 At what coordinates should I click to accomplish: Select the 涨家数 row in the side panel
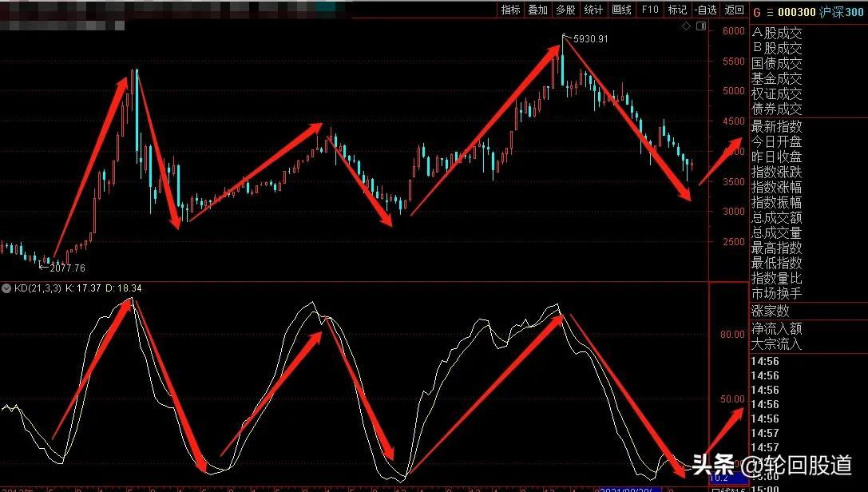[x=771, y=311]
